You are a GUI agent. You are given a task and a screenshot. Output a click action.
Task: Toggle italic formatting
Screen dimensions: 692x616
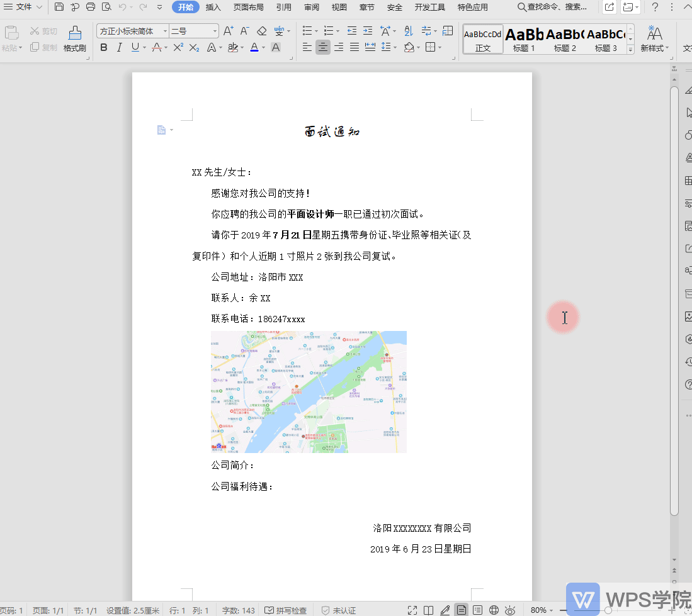[119, 47]
